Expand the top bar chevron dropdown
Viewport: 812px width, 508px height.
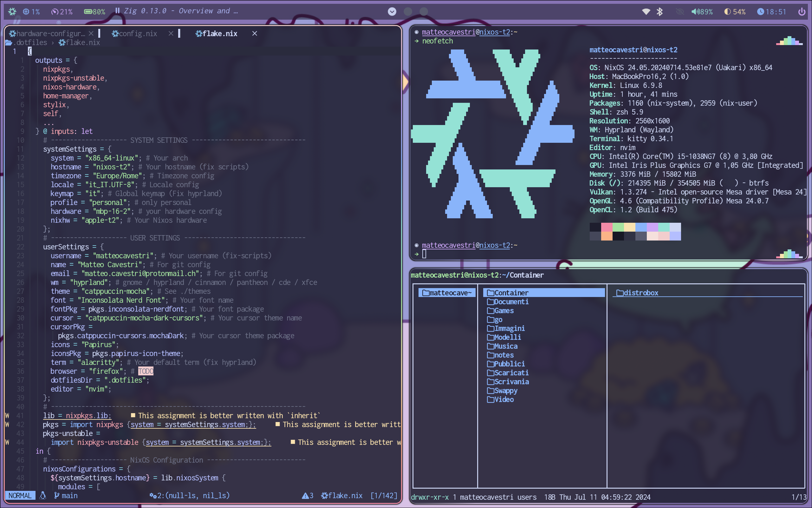pos(392,12)
